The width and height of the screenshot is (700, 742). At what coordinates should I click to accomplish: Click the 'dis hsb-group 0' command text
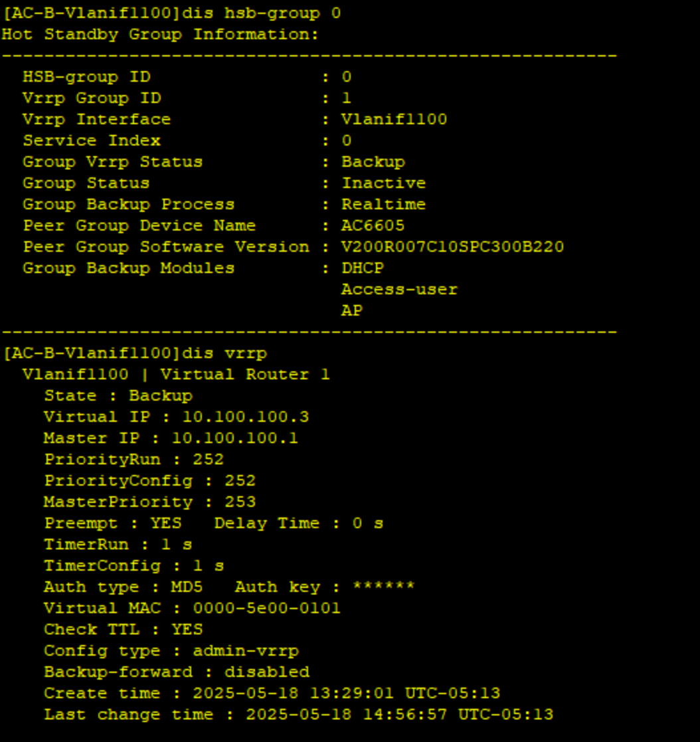point(262,14)
